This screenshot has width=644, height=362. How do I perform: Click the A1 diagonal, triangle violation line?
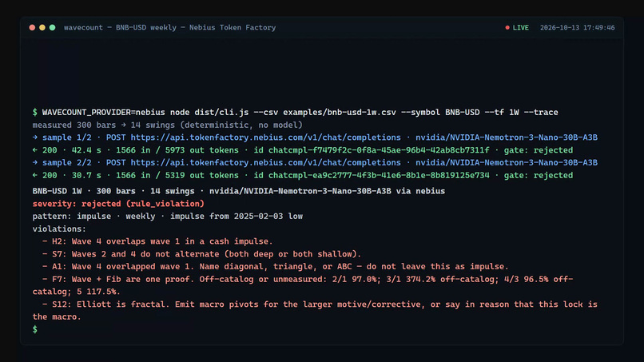(275, 267)
